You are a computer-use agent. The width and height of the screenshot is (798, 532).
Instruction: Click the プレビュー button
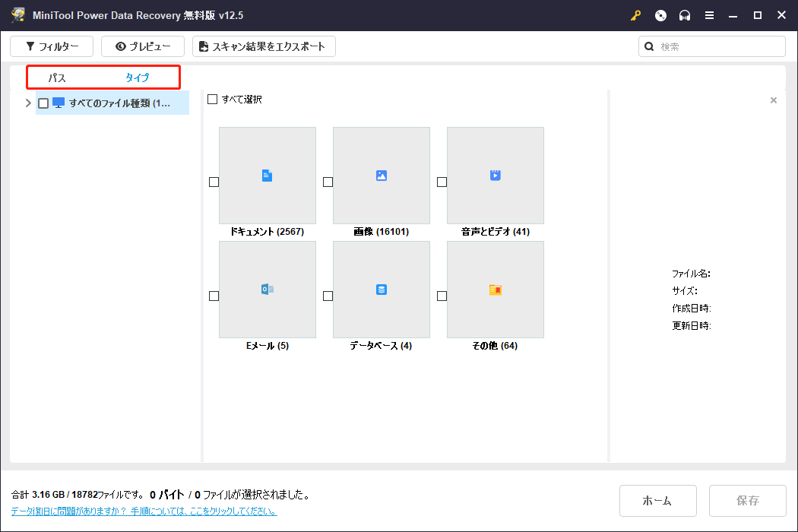[143, 47]
